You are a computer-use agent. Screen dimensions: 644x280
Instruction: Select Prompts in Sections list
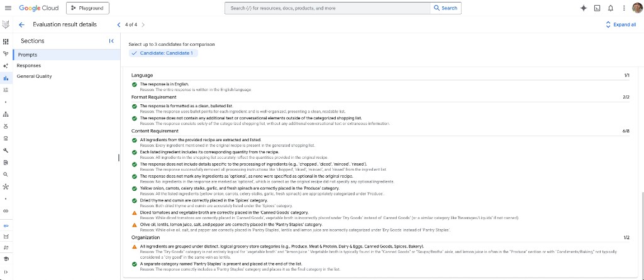tap(67, 55)
